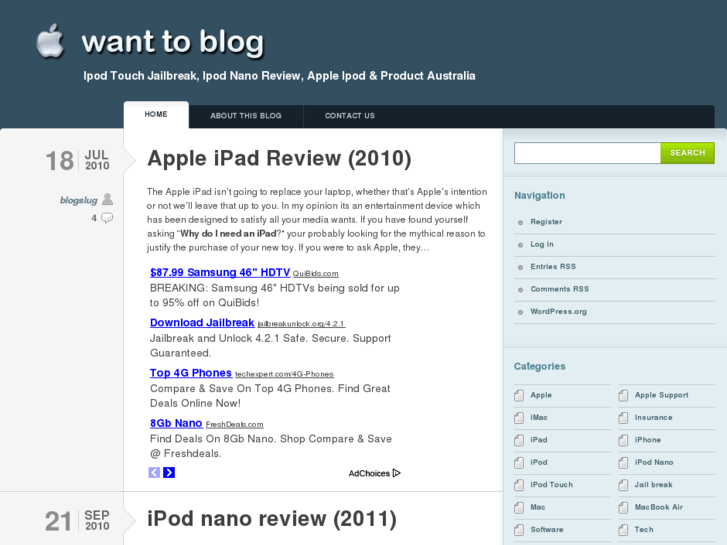Click the page icon beside Software
Image resolution: width=727 pixels, height=545 pixels.
519,530
